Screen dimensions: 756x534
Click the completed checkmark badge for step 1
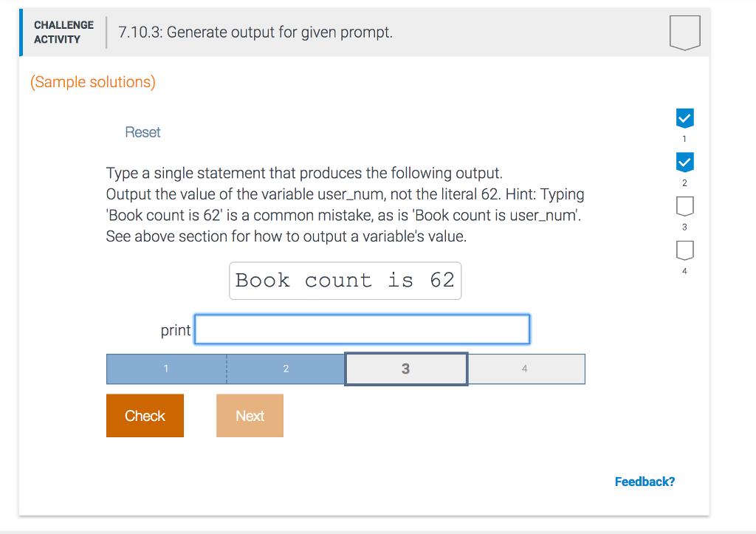[x=684, y=118]
